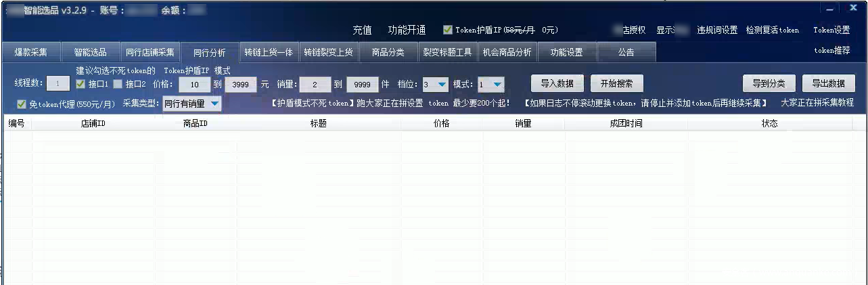Switch to the 爆款采集 tab
Viewport: 868px width, 285px height.
(x=30, y=52)
